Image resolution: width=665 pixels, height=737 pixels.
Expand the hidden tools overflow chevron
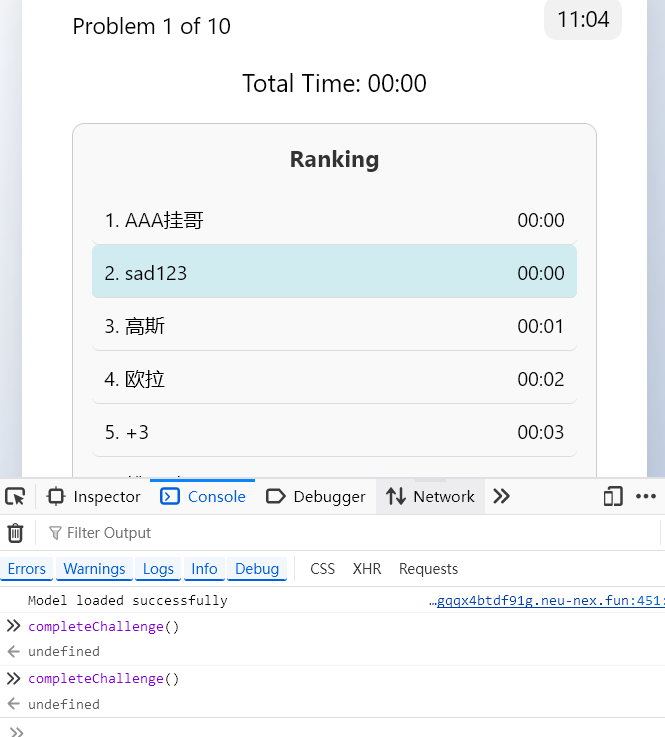click(502, 497)
